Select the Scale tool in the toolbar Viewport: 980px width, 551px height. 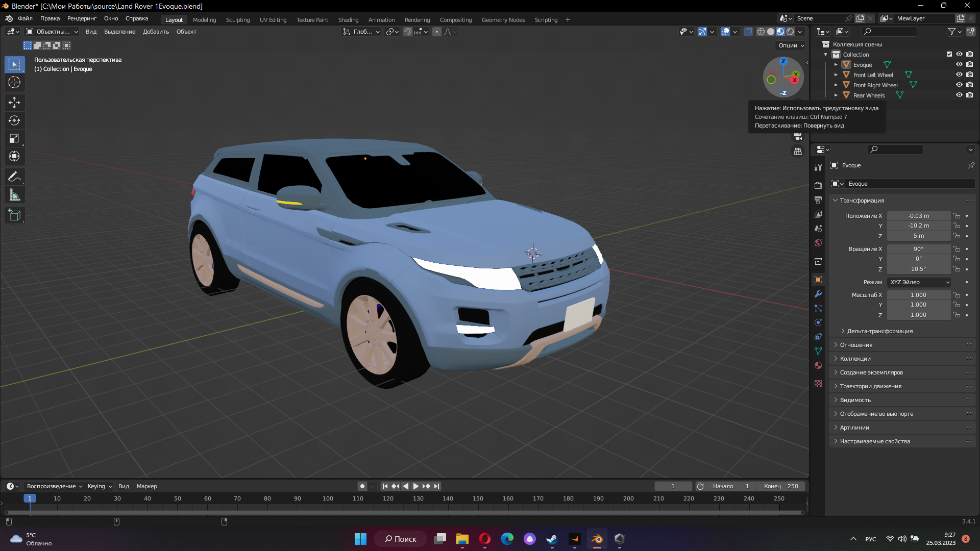point(14,138)
